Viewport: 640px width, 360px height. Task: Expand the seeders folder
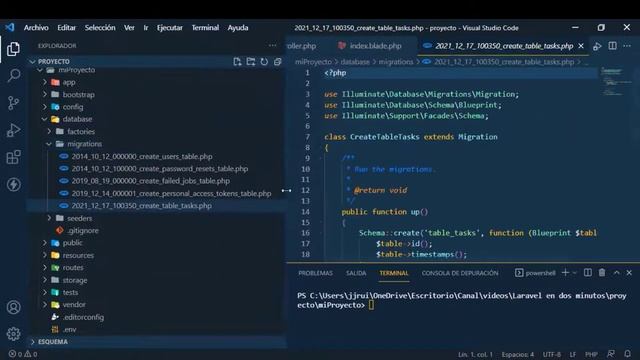tap(79, 218)
